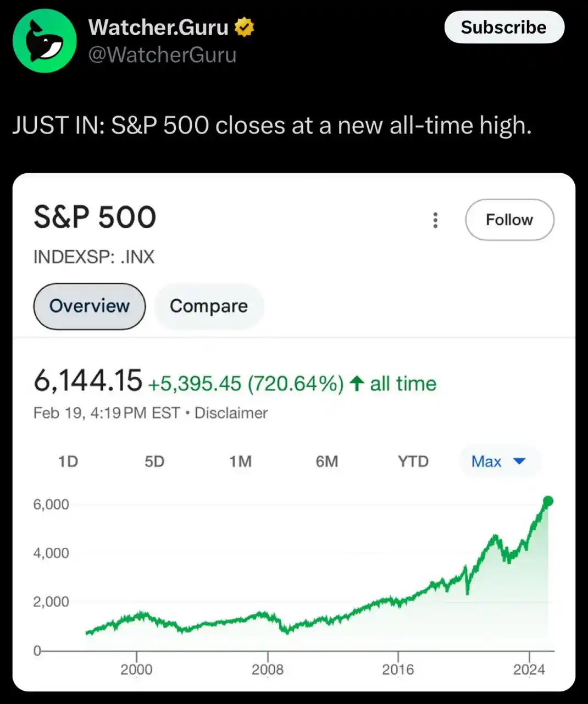Open the @WatcherGuru handle link
The width and height of the screenshot is (588, 704).
(x=162, y=55)
